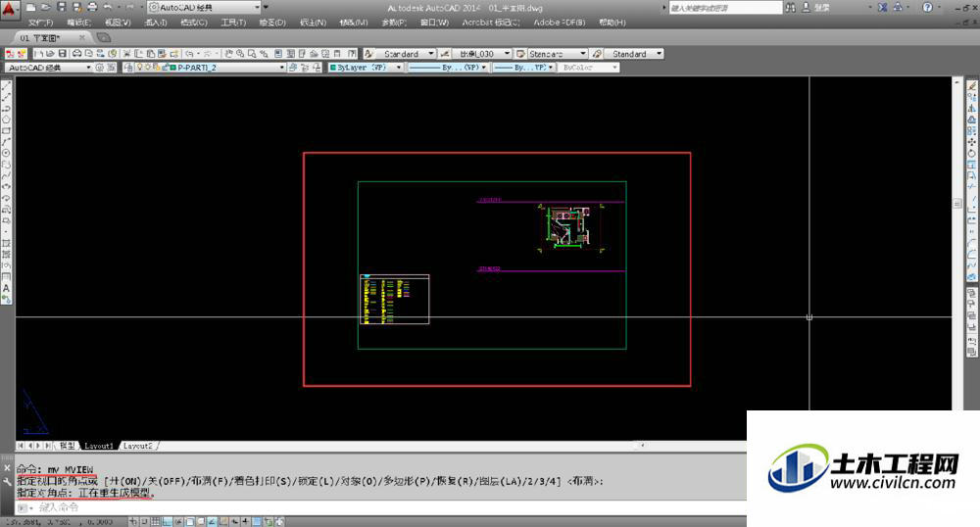This screenshot has width=980, height=527.
Task: Click keyword search box in title bar
Action: pyautogui.click(x=725, y=8)
